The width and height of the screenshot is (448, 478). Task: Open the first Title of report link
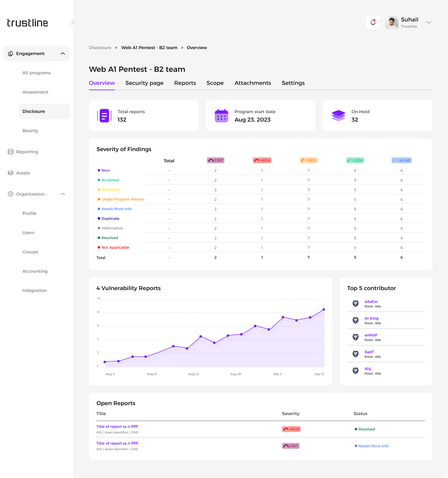(117, 426)
